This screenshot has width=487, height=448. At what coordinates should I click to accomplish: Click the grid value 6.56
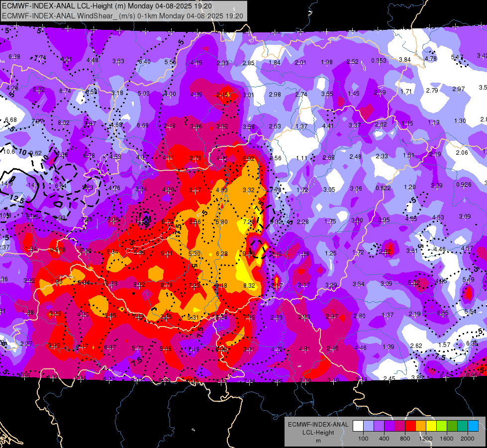195,222
